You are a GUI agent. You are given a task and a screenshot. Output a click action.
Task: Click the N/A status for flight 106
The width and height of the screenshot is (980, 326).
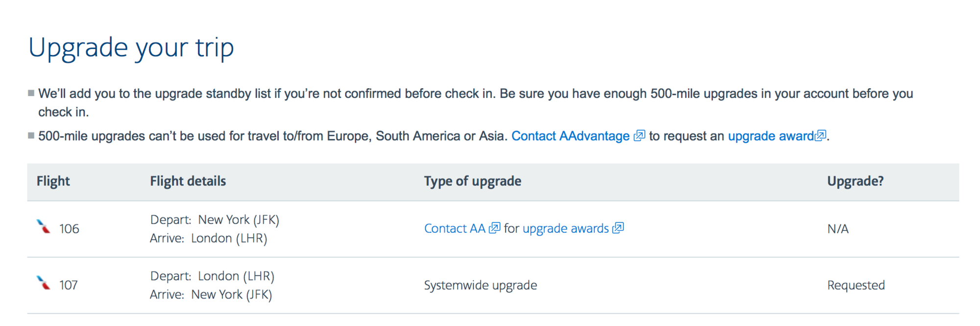(x=838, y=229)
